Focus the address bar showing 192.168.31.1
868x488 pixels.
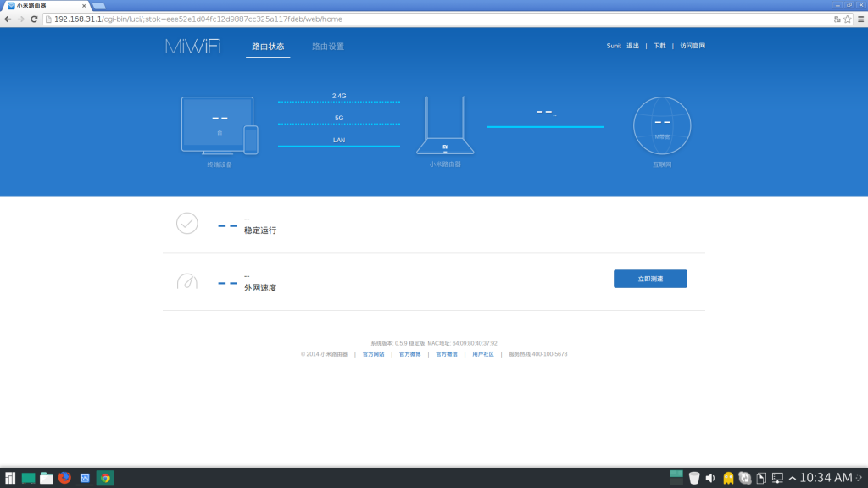[437, 19]
